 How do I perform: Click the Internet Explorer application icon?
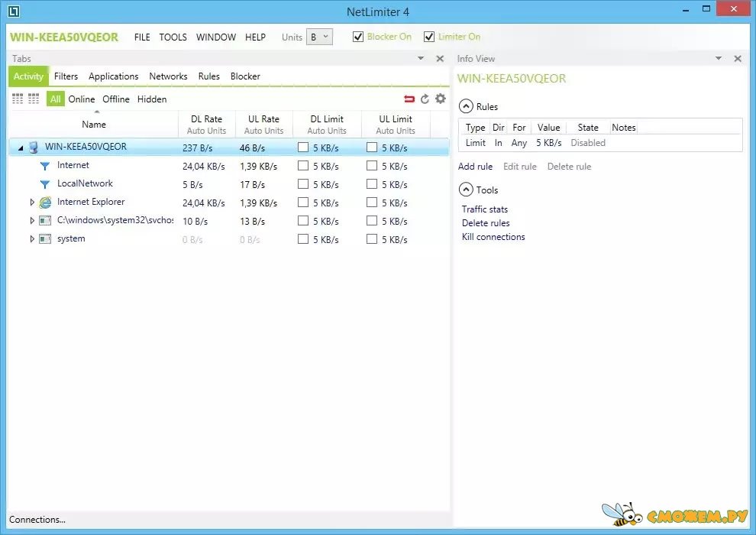point(45,203)
